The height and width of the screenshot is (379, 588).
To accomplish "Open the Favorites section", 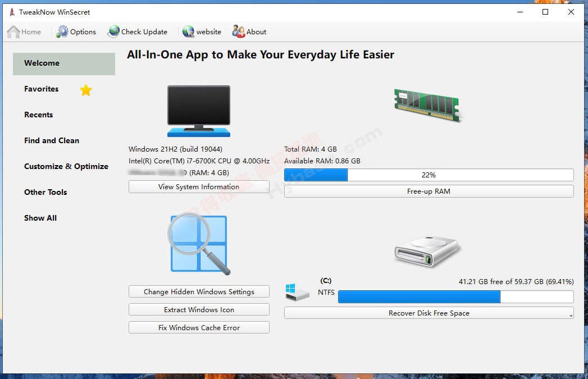I will pos(41,89).
